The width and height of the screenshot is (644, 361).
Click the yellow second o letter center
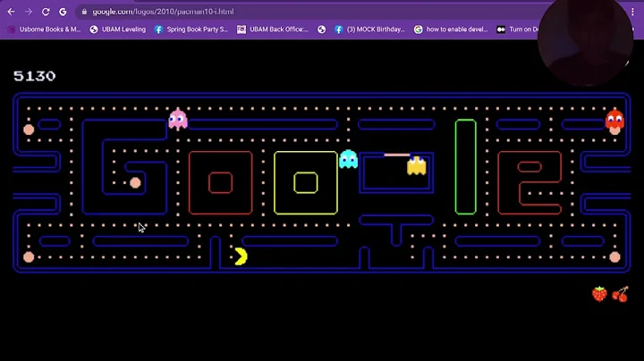[x=306, y=182]
